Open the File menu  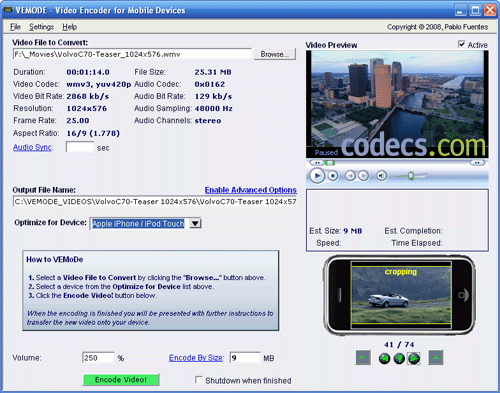[15, 27]
